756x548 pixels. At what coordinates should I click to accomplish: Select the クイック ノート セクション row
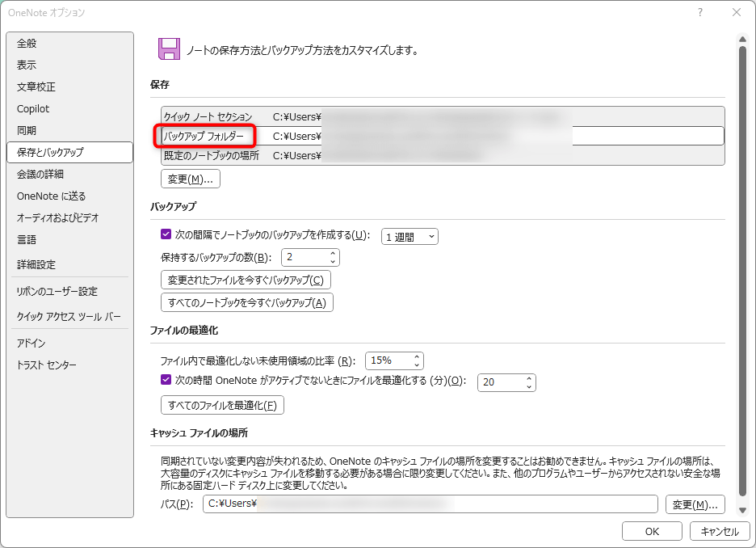tap(443, 116)
